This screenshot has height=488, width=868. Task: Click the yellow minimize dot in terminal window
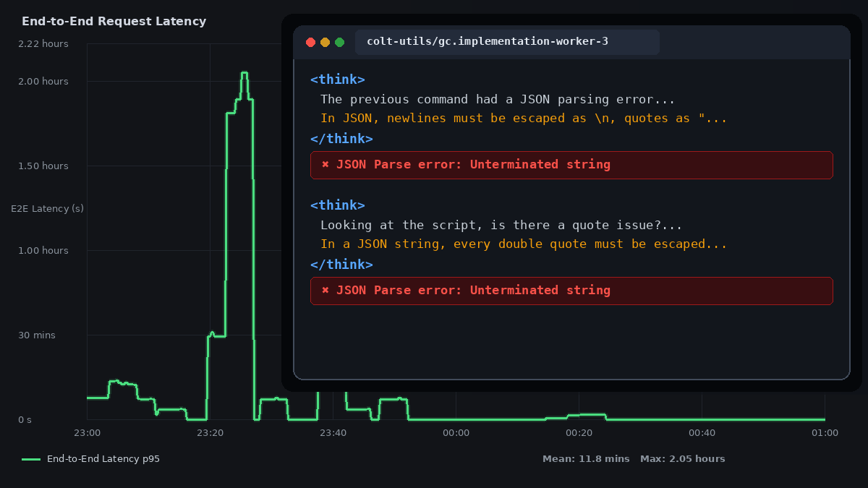pos(325,42)
